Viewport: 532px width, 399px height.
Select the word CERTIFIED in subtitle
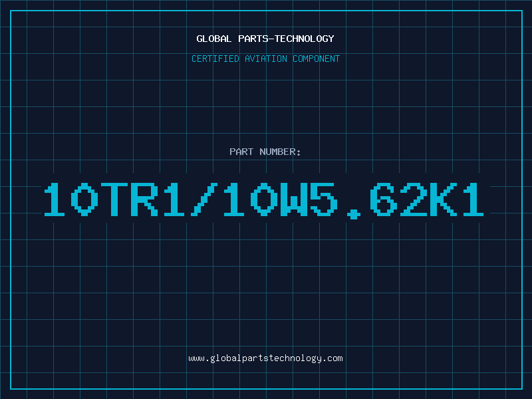pos(215,59)
